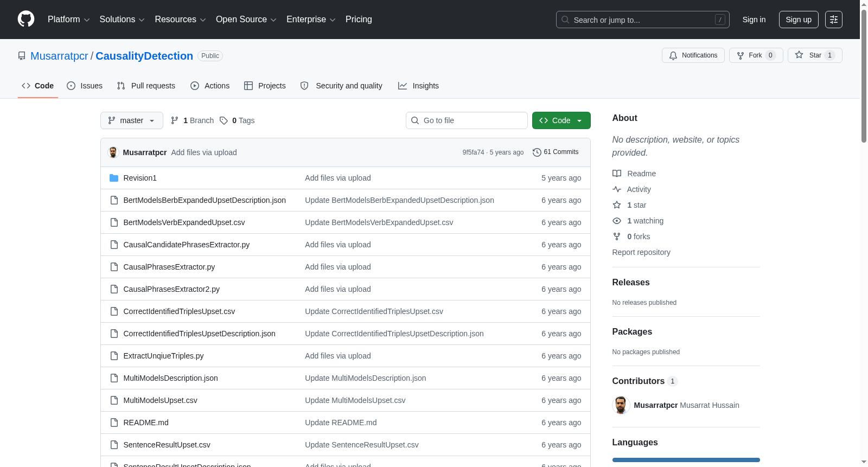Open BertModelsBerbExpandedUpsetDescription.json file
868x467 pixels.
[205, 200]
